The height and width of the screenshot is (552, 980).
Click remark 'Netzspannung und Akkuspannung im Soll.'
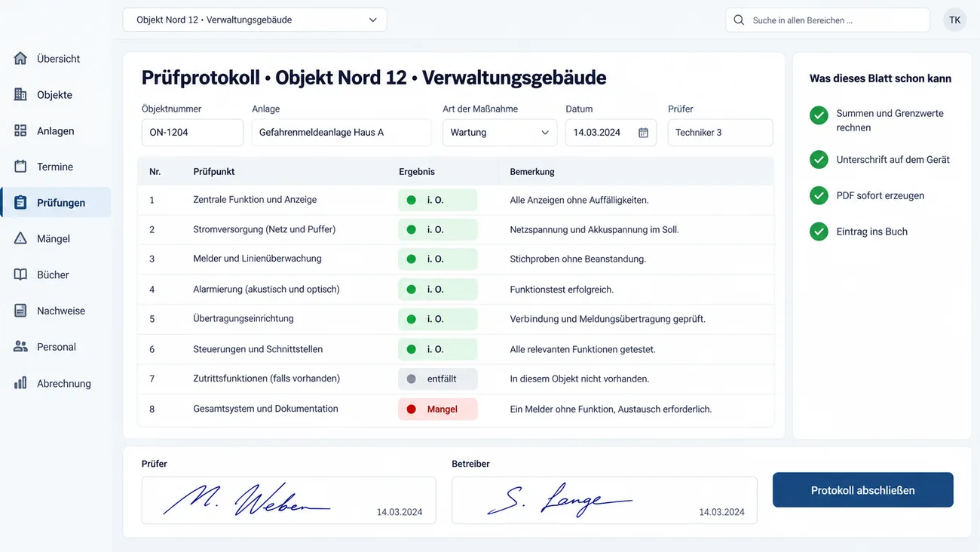click(x=594, y=229)
